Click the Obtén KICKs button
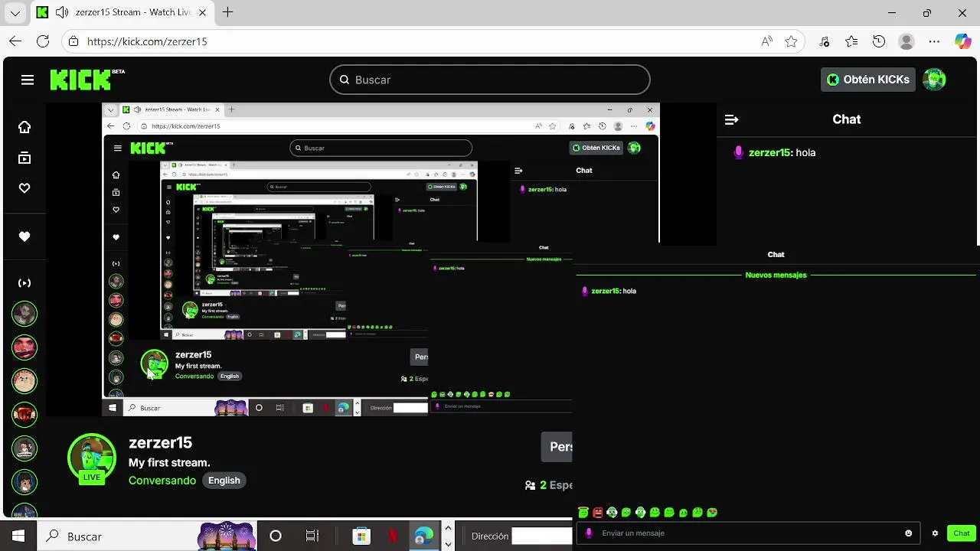The width and height of the screenshot is (980, 551). point(868,80)
